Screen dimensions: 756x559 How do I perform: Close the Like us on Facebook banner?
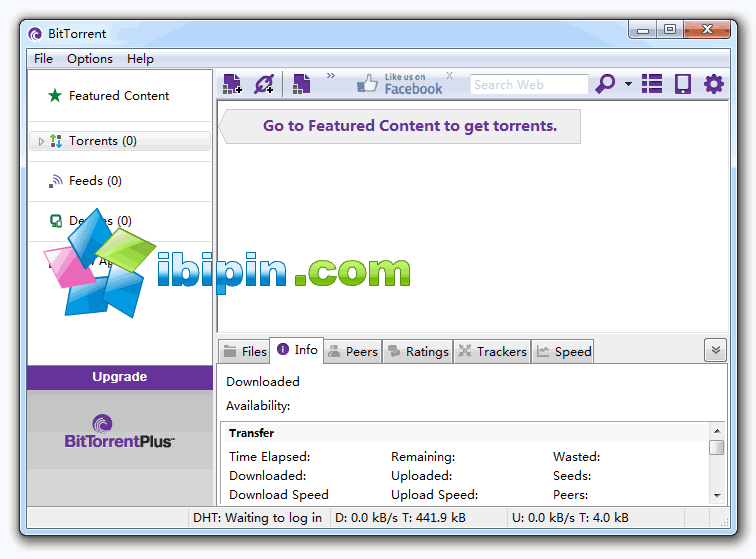[449, 76]
